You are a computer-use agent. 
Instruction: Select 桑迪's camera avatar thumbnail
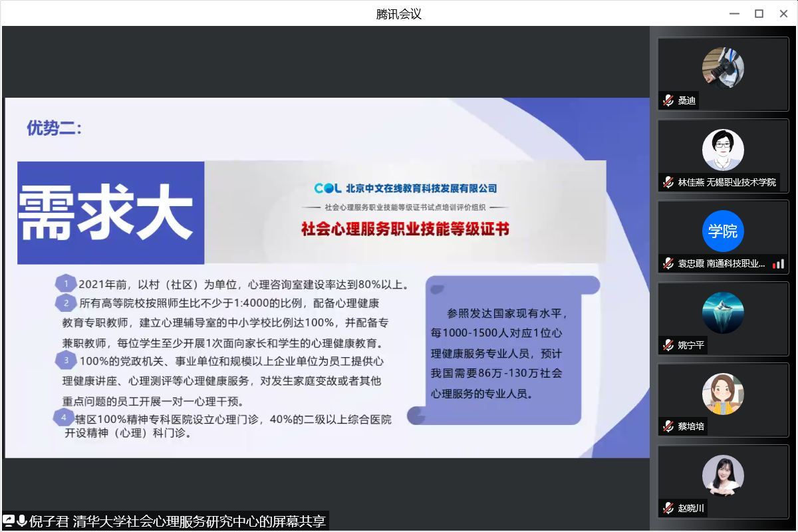(723, 68)
